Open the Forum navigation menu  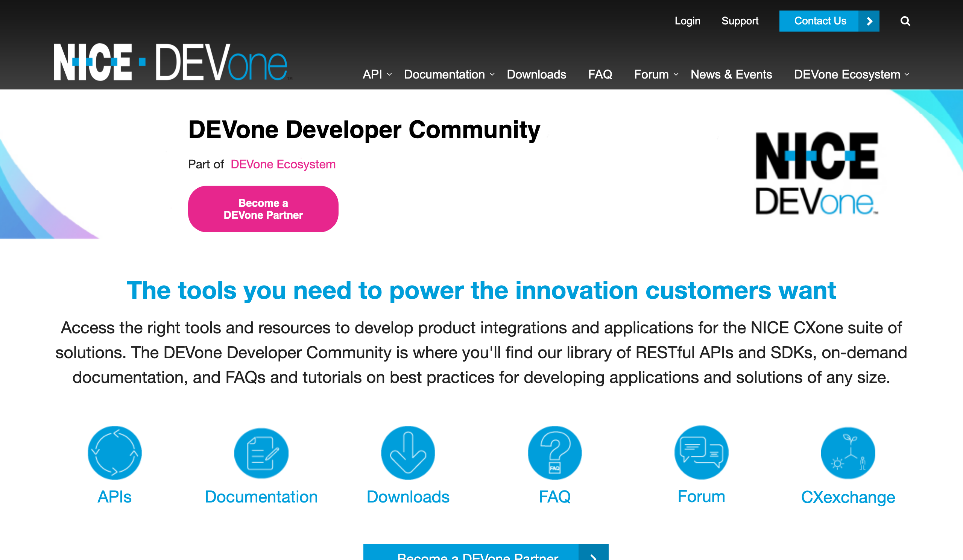click(651, 74)
